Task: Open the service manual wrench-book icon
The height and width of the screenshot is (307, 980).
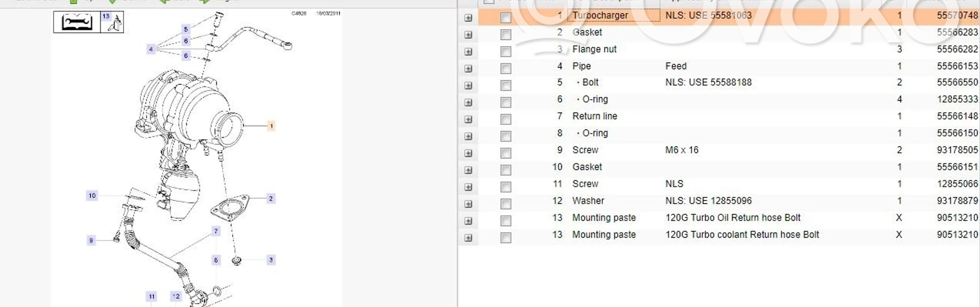Action: coord(77,22)
